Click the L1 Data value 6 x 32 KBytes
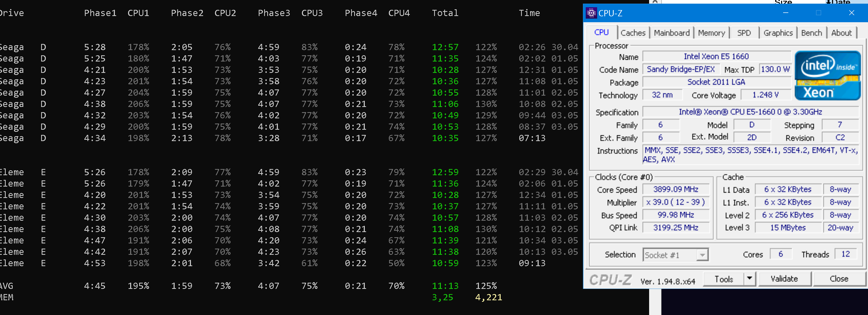 click(x=788, y=189)
